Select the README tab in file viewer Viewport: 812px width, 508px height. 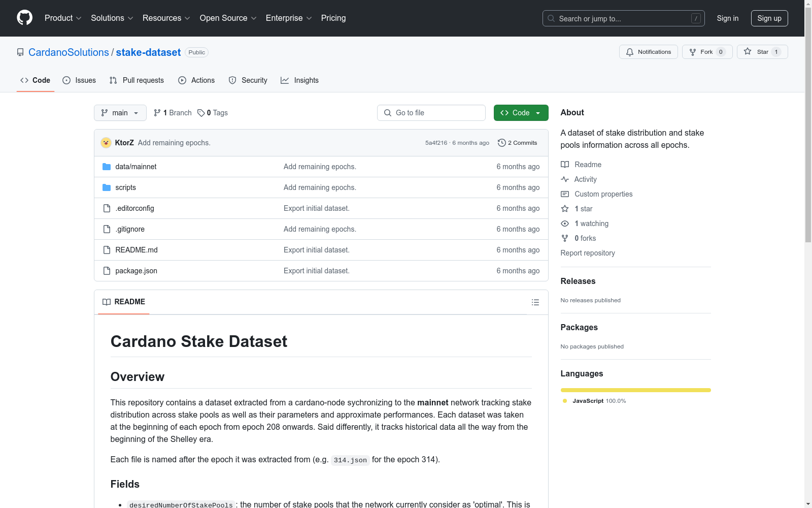click(124, 302)
